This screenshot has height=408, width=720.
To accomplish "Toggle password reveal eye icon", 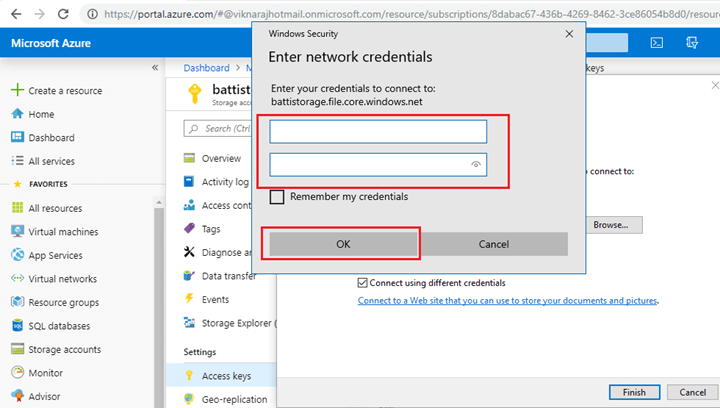I will pyautogui.click(x=476, y=164).
